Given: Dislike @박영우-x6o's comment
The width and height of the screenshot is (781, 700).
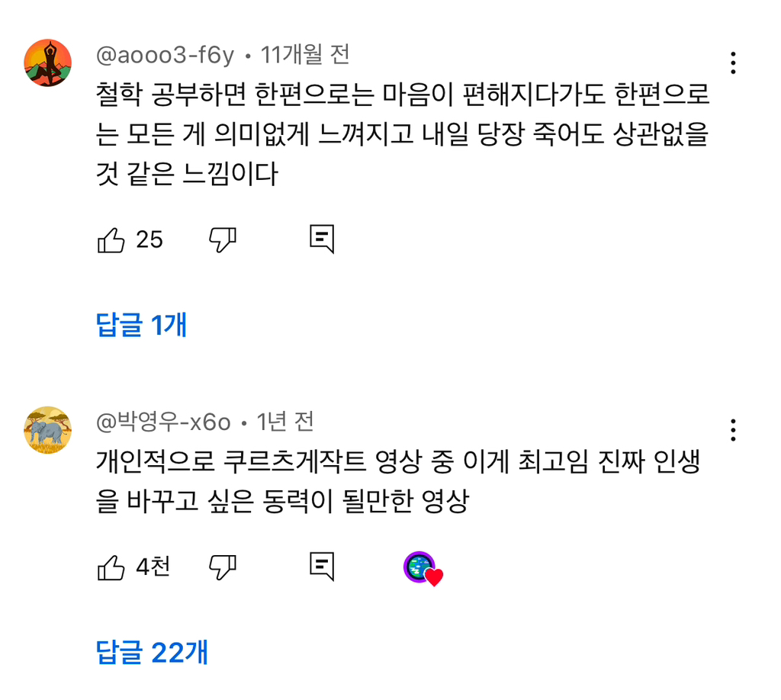Looking at the screenshot, I should pos(222,566).
